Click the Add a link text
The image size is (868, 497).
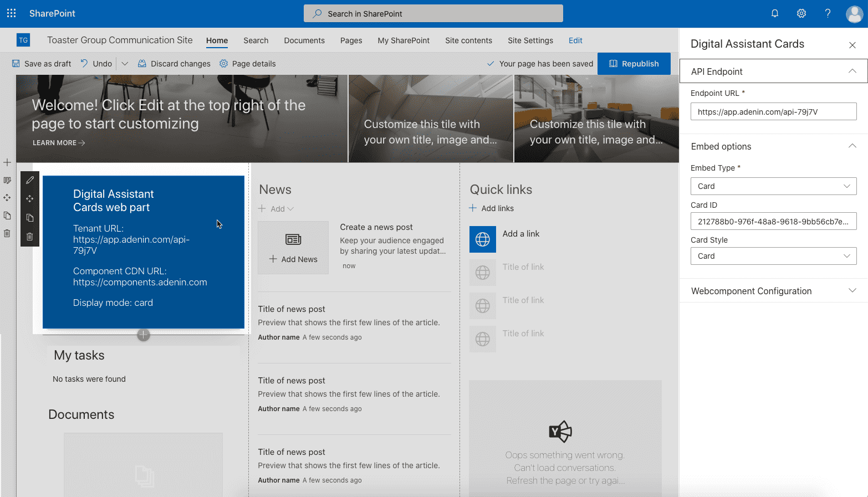point(521,234)
